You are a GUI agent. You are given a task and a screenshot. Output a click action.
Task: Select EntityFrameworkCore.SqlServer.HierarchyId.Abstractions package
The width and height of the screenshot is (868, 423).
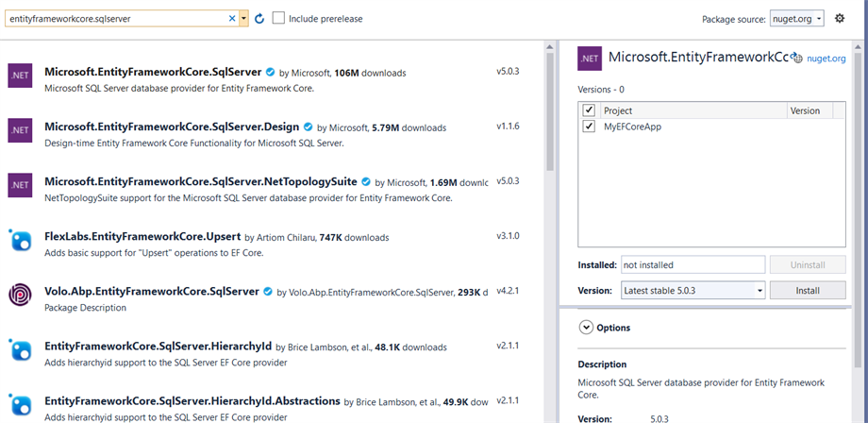point(192,401)
